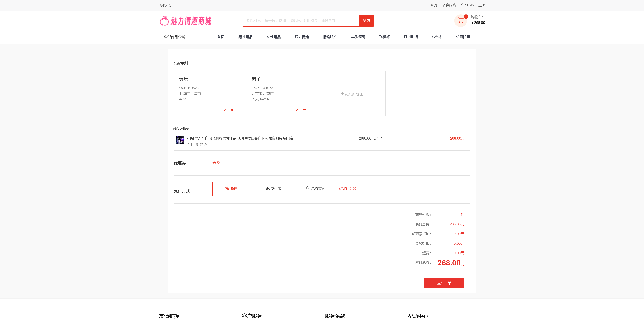Edit the 离了 address using the pencil icon
This screenshot has height=322, width=644.
tap(297, 110)
